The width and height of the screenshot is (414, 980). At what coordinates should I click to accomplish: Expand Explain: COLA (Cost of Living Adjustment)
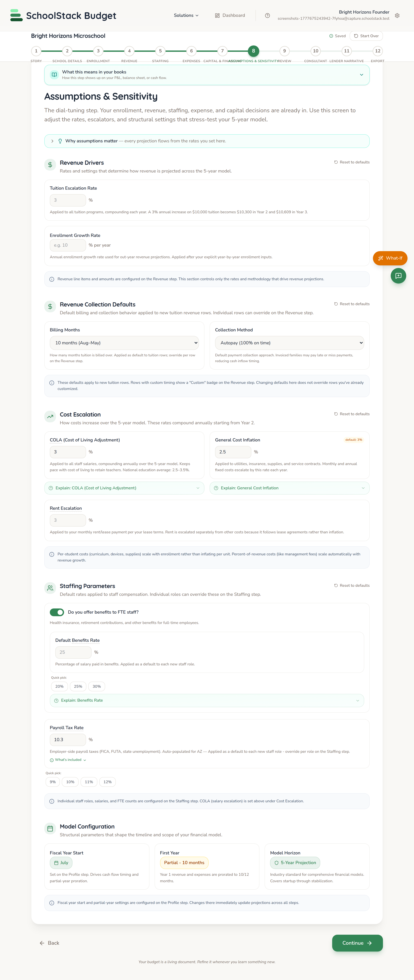click(124, 488)
